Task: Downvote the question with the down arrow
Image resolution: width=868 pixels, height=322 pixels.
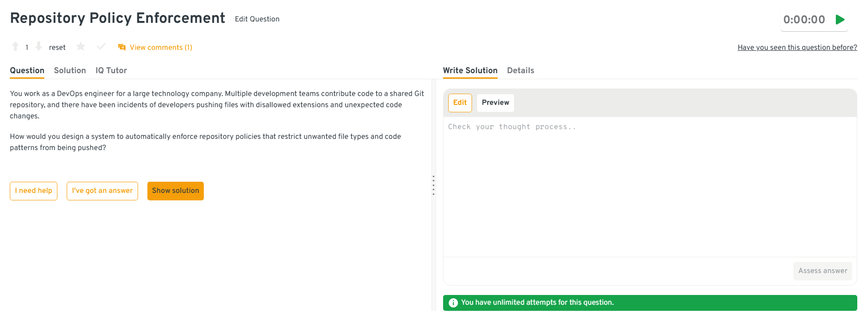Action: [x=39, y=47]
